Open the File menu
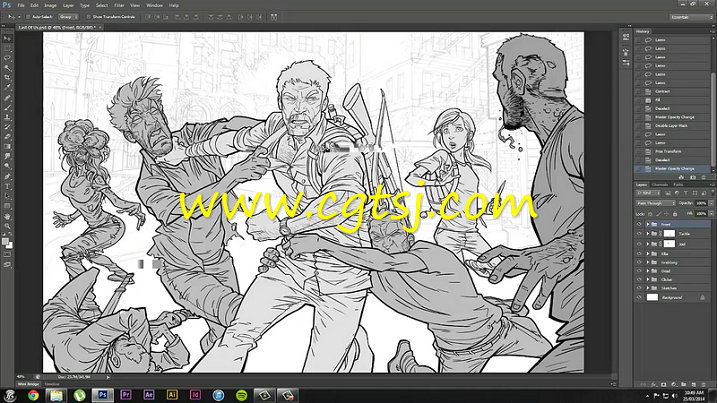The width and height of the screenshot is (717, 403). coord(21,5)
